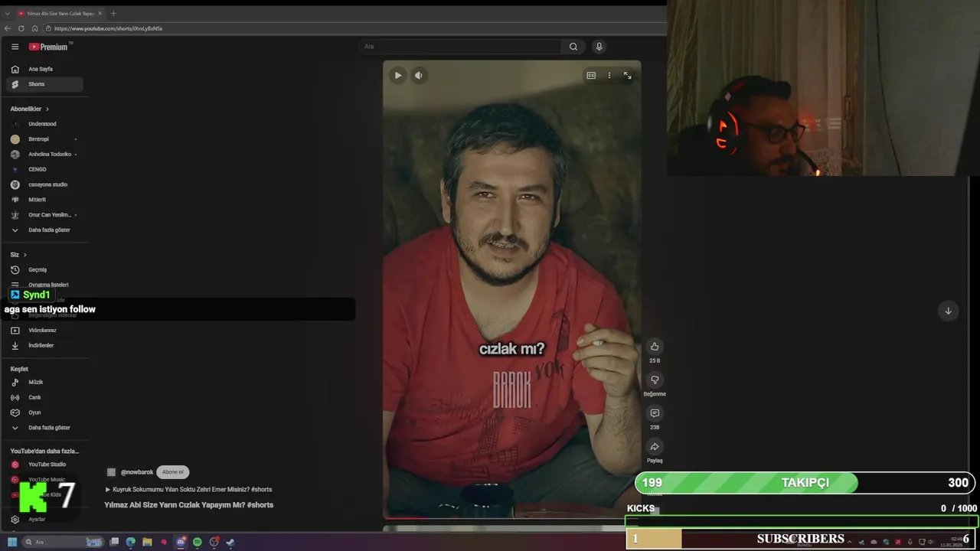Open the @nowbarok channel name
980x551 pixels.
[137, 472]
